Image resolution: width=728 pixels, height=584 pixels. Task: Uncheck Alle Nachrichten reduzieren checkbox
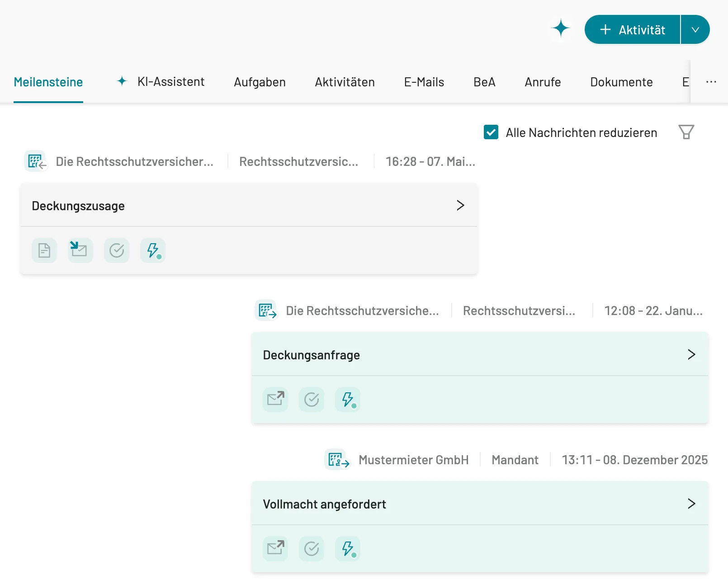(x=491, y=132)
